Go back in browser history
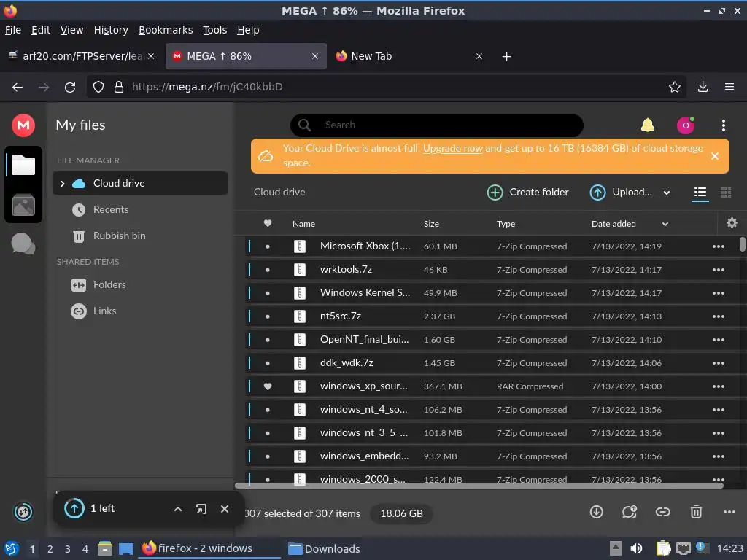 [18, 87]
